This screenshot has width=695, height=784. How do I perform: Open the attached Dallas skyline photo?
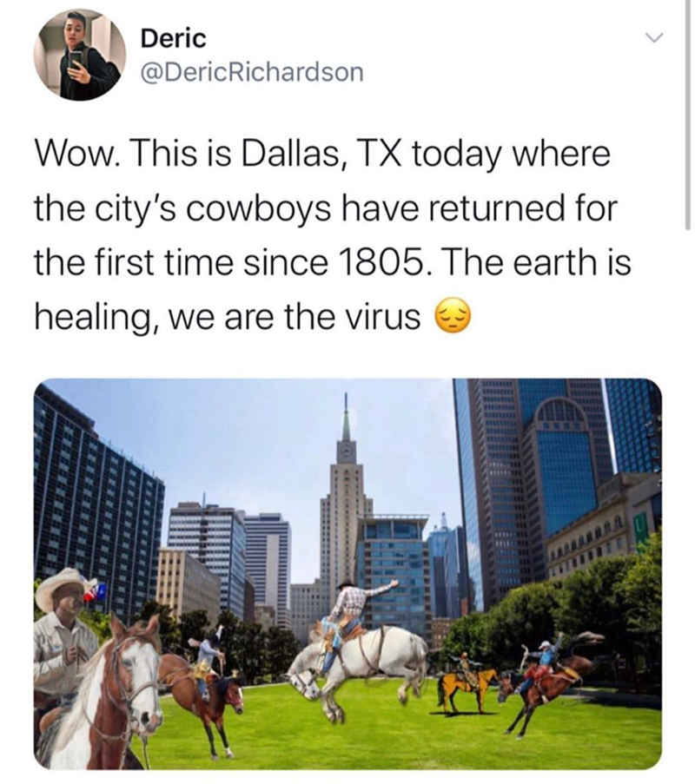click(347, 574)
